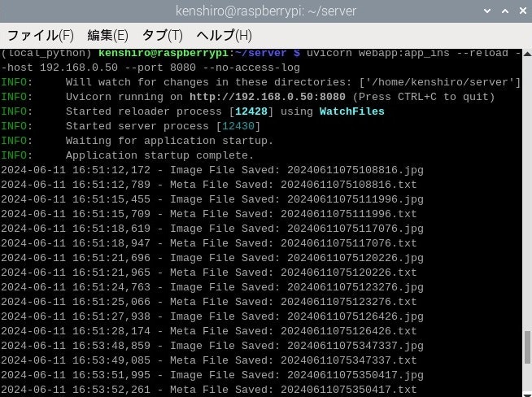The height and width of the screenshot is (397, 532).
Task: Click filename 20240611075123276.txt
Action: click(348, 302)
